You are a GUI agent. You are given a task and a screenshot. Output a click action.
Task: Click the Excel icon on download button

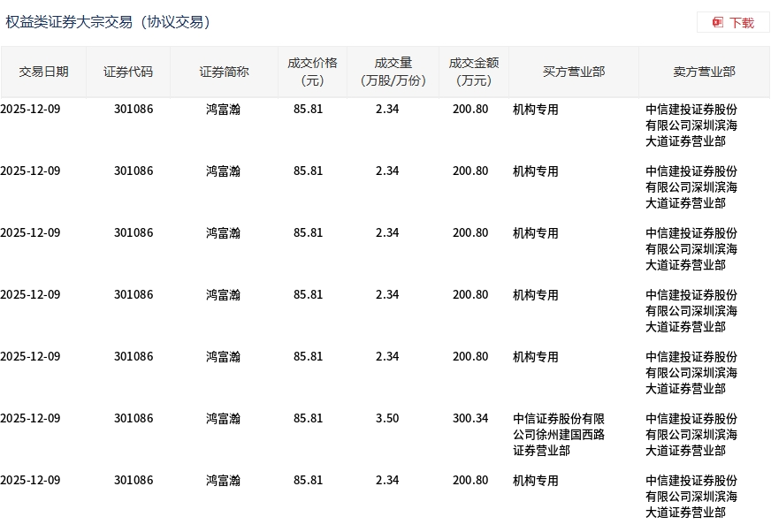coord(717,23)
